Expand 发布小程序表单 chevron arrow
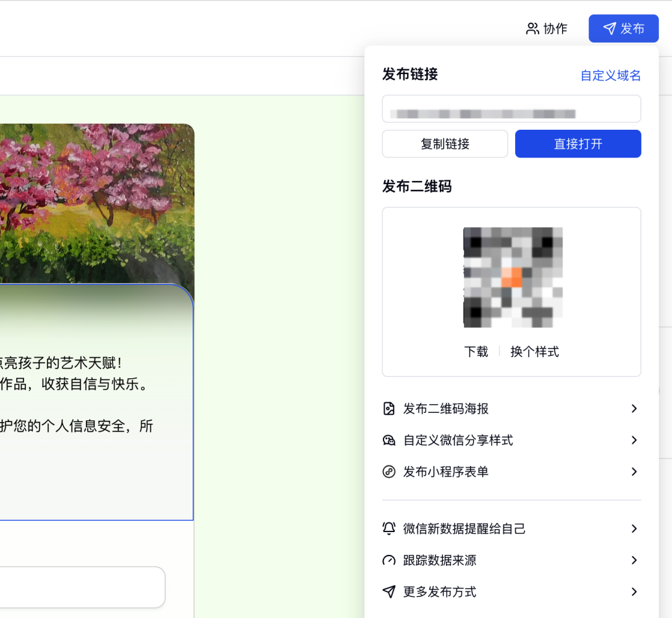 (x=634, y=472)
